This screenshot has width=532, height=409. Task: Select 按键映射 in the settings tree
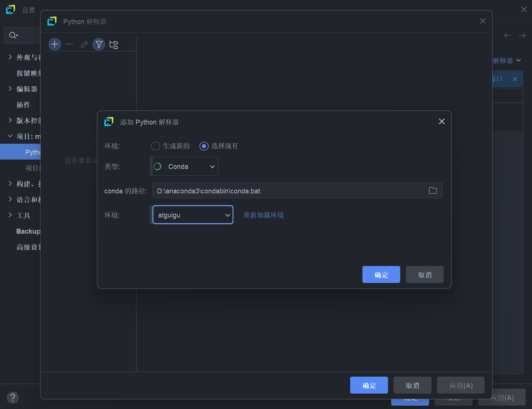point(28,73)
